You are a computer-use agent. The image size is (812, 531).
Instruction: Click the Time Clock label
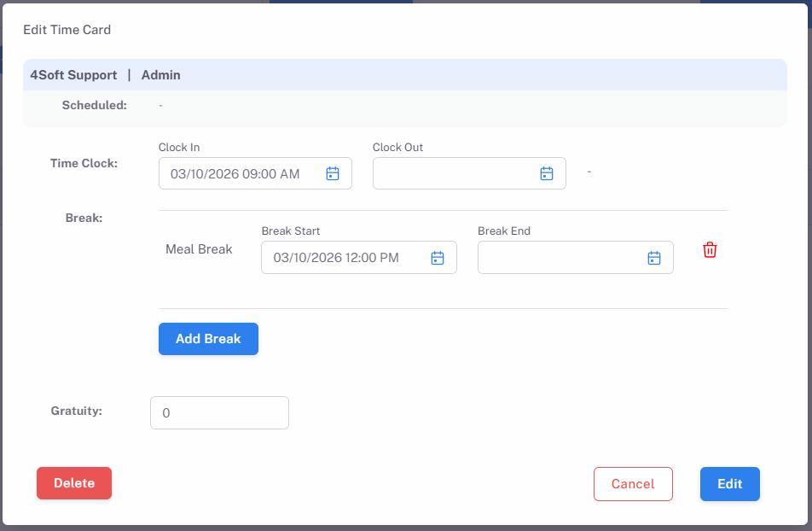coord(84,163)
